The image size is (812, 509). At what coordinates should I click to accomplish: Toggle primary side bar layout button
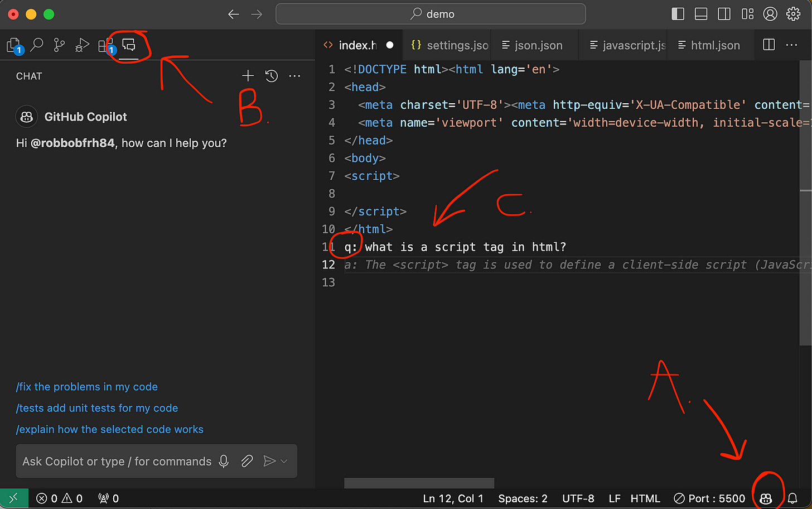678,14
